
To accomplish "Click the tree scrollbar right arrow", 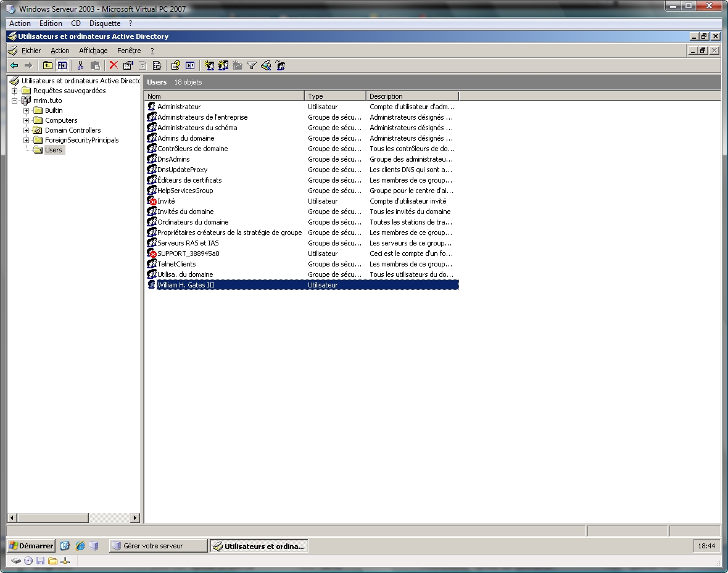I will [x=135, y=517].
